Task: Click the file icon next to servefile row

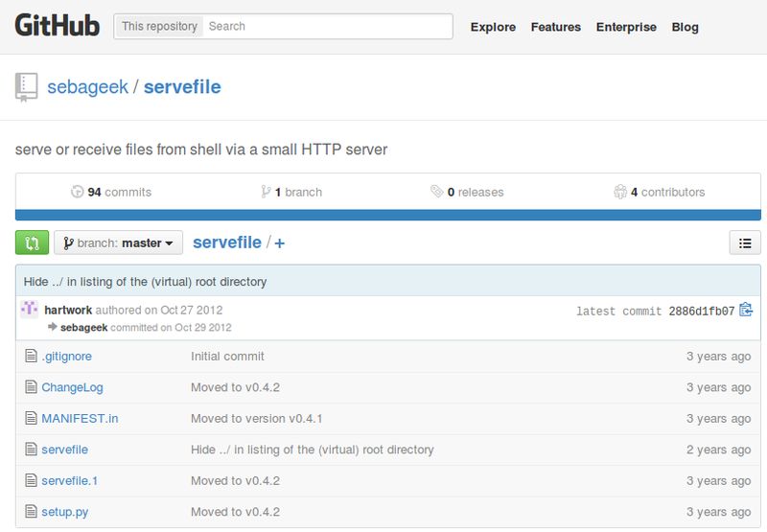Action: tap(31, 449)
